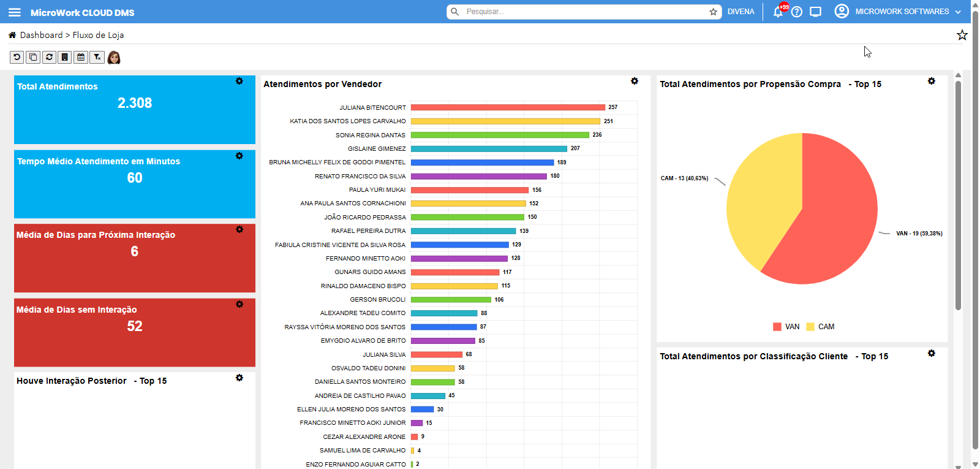This screenshot has width=980, height=469.
Task: Click the RAFAEL PEREIRA DUTRA label
Action: (x=369, y=231)
